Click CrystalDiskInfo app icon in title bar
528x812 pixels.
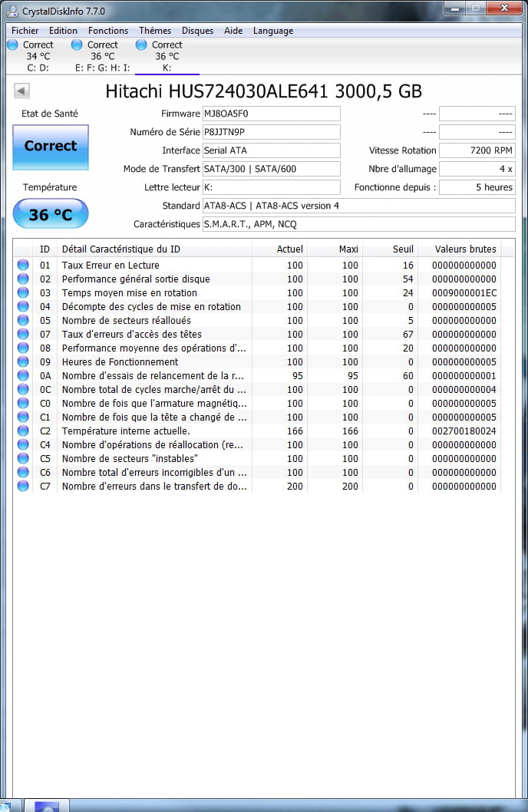tap(12, 10)
